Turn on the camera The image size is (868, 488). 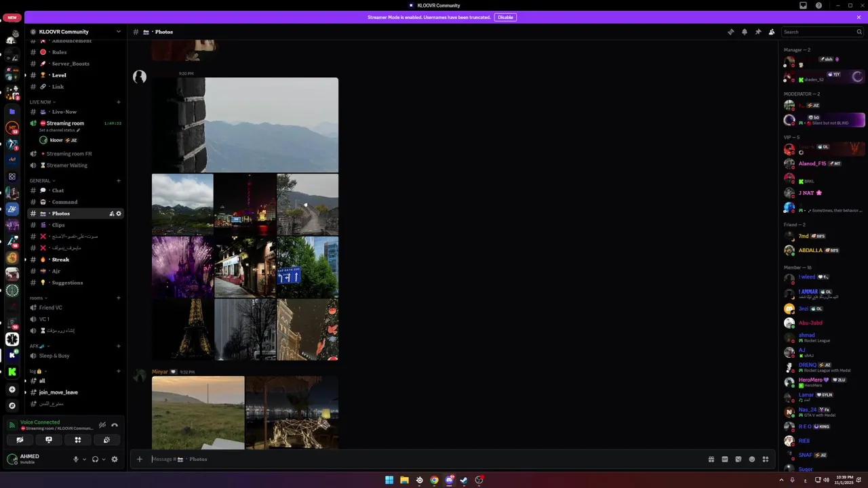point(20,440)
